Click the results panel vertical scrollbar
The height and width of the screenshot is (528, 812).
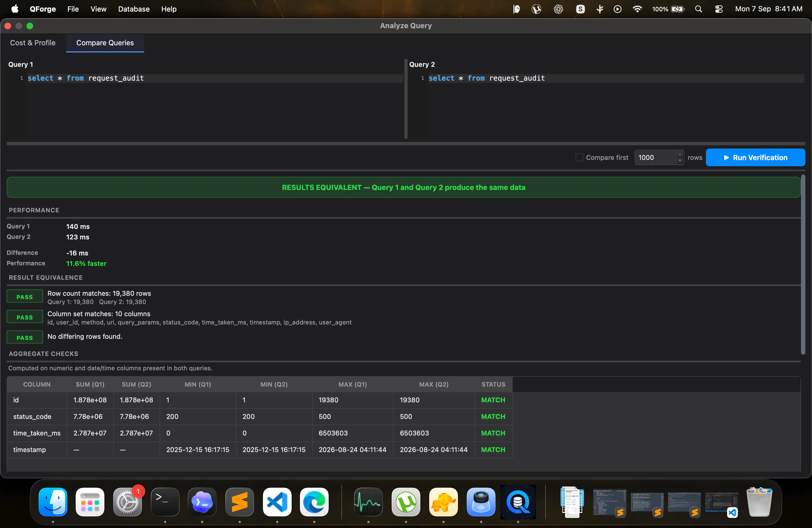coord(803,264)
